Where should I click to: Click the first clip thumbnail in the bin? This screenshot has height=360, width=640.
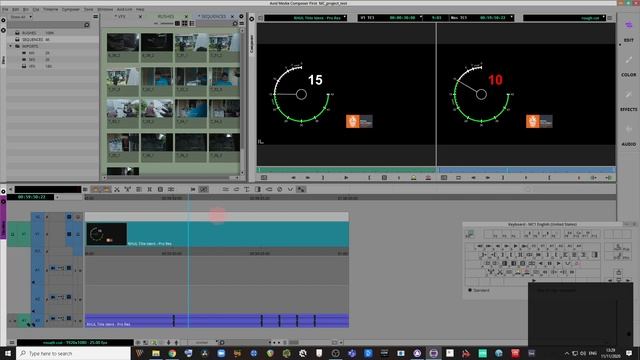[123, 42]
